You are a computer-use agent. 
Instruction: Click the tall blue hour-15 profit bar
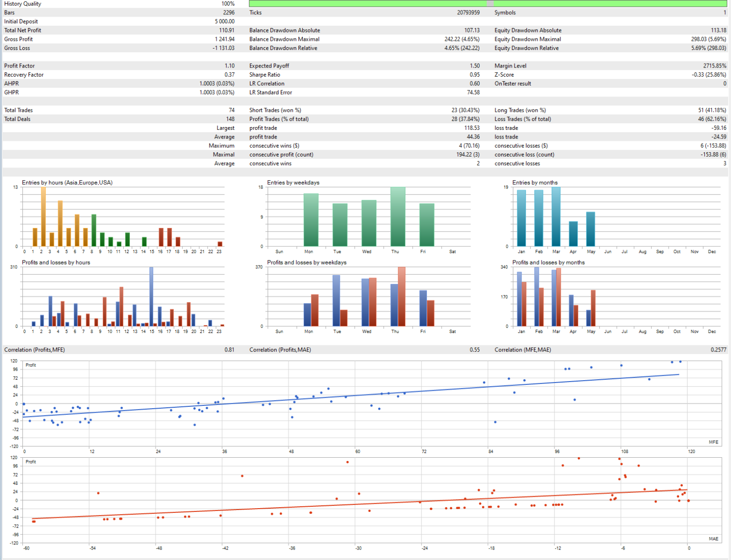[x=151, y=296]
